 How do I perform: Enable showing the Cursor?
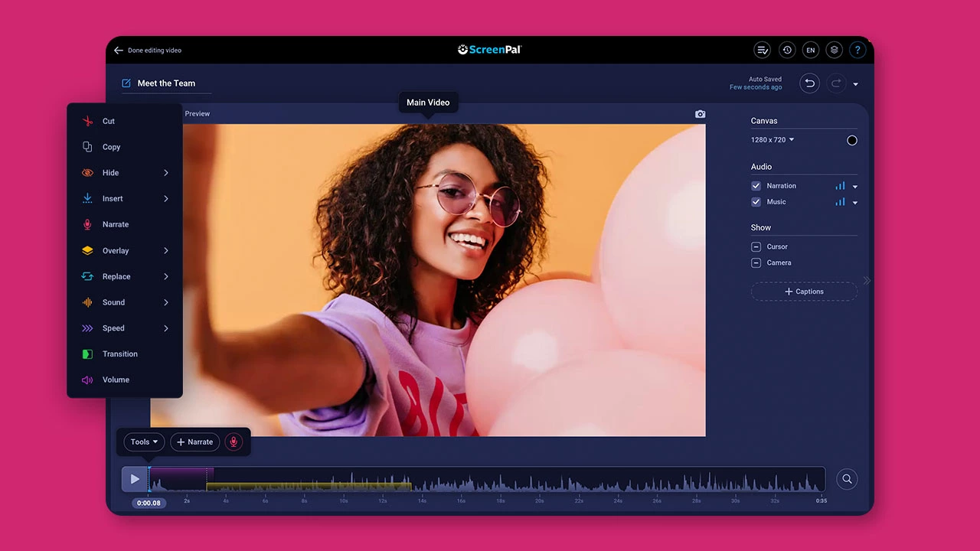point(756,246)
